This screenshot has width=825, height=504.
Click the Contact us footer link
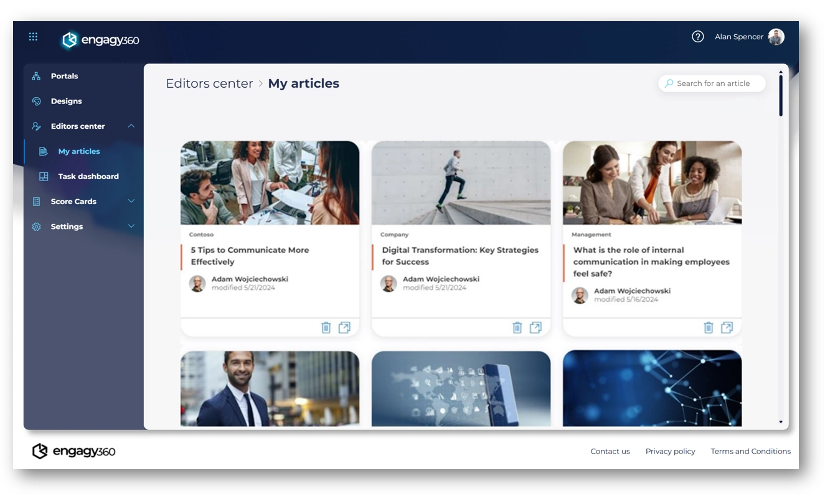[610, 451]
